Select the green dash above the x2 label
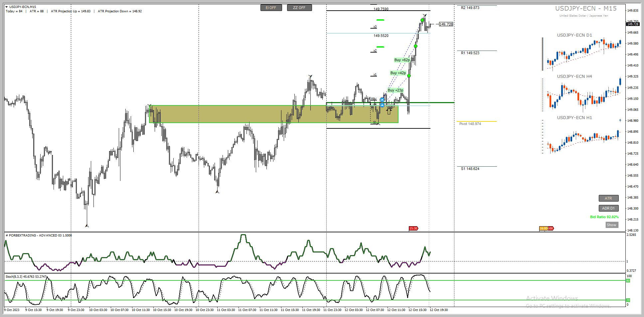644x317 pixels. click(380, 47)
